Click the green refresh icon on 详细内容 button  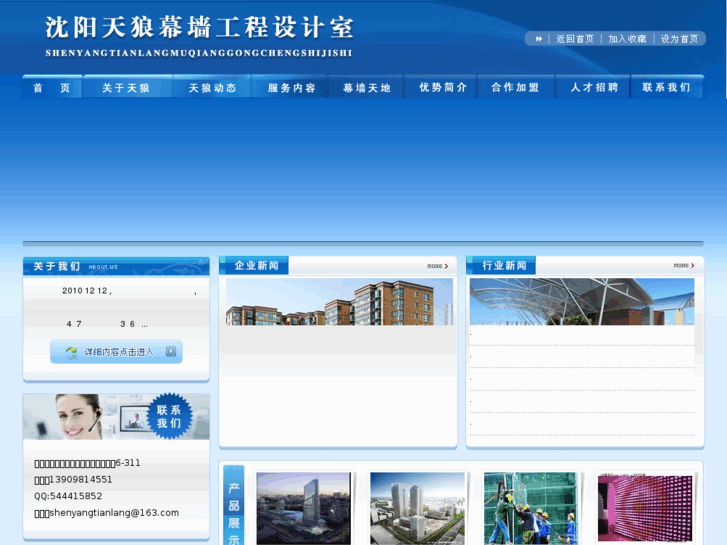[71, 353]
